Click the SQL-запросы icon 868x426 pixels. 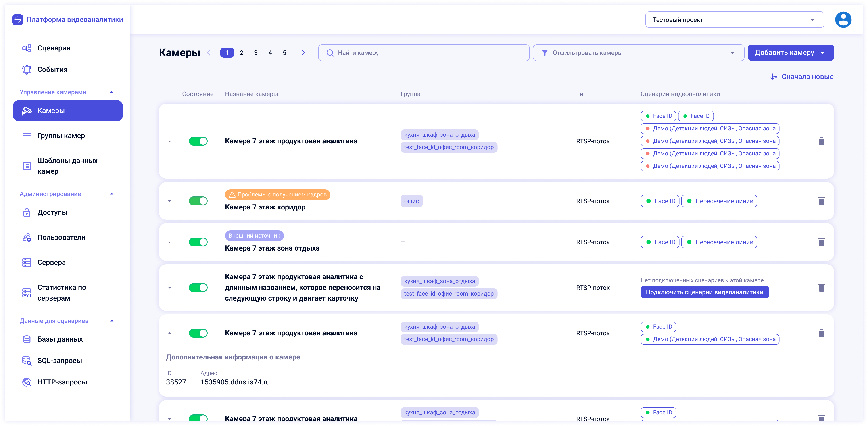coord(27,361)
